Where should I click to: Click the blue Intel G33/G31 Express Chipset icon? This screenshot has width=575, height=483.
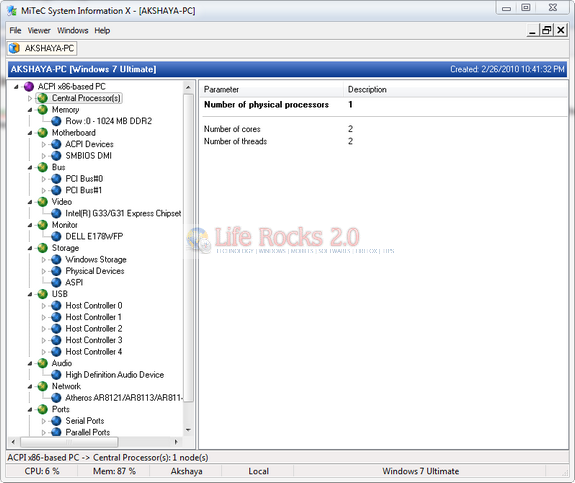[56, 213]
